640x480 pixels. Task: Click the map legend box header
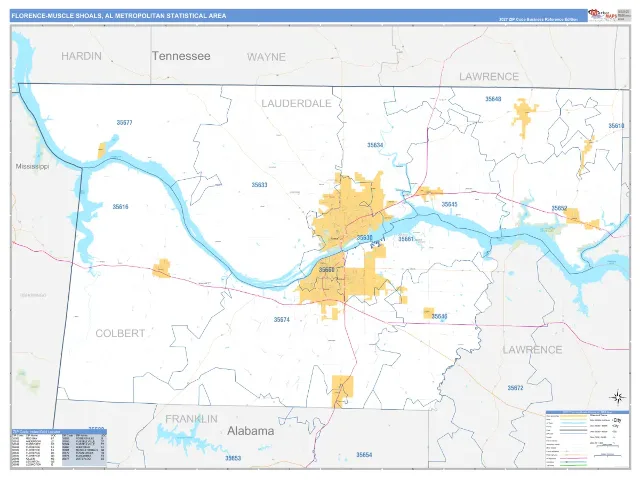pyautogui.click(x=587, y=413)
